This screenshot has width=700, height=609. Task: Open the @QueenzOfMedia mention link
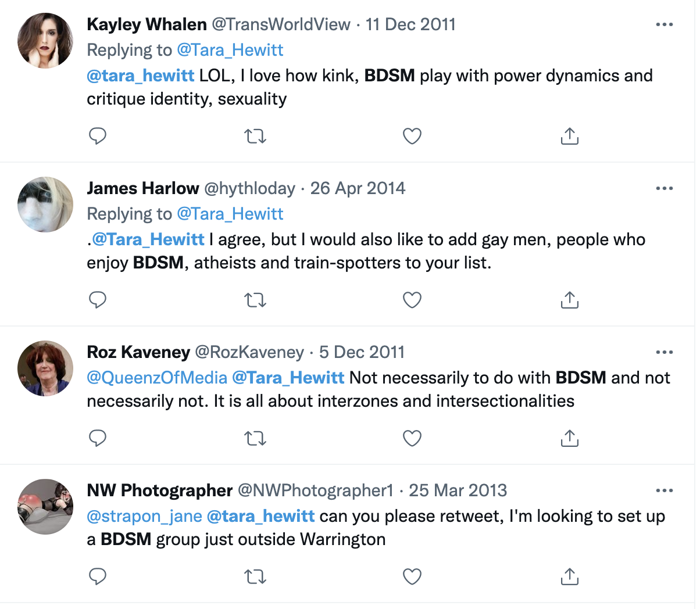click(157, 378)
